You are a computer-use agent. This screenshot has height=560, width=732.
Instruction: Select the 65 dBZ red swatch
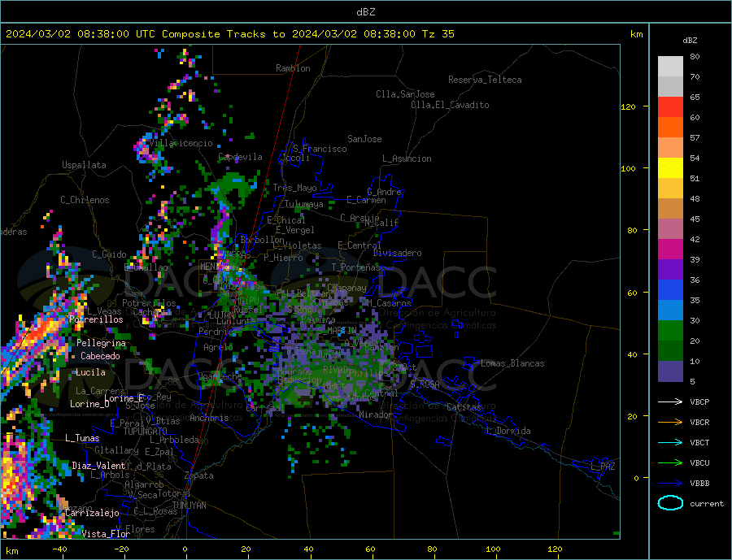click(670, 106)
